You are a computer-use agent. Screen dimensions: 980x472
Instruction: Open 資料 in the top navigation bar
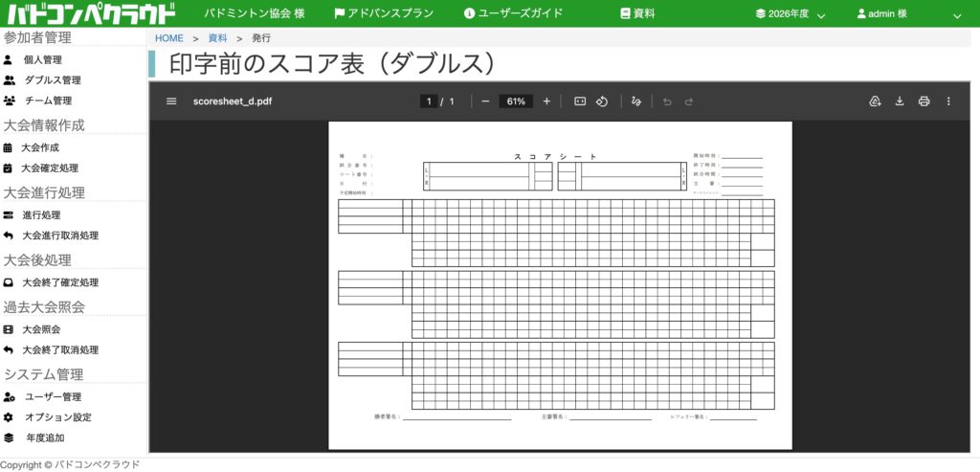(637, 13)
